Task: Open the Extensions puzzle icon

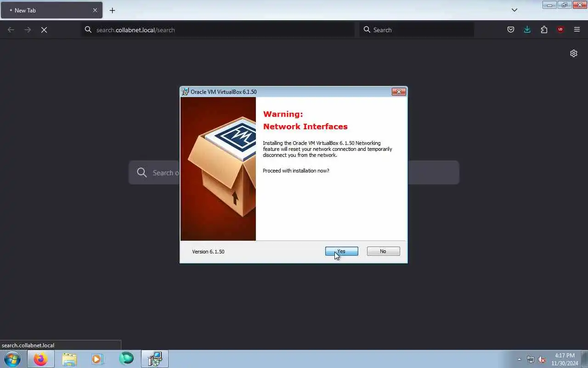Action: tap(544, 30)
